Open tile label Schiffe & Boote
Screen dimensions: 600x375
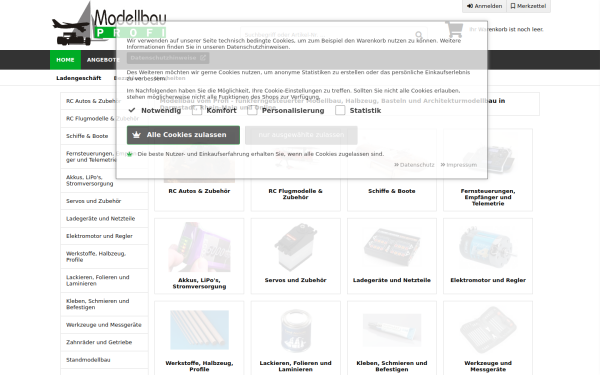tap(392, 191)
